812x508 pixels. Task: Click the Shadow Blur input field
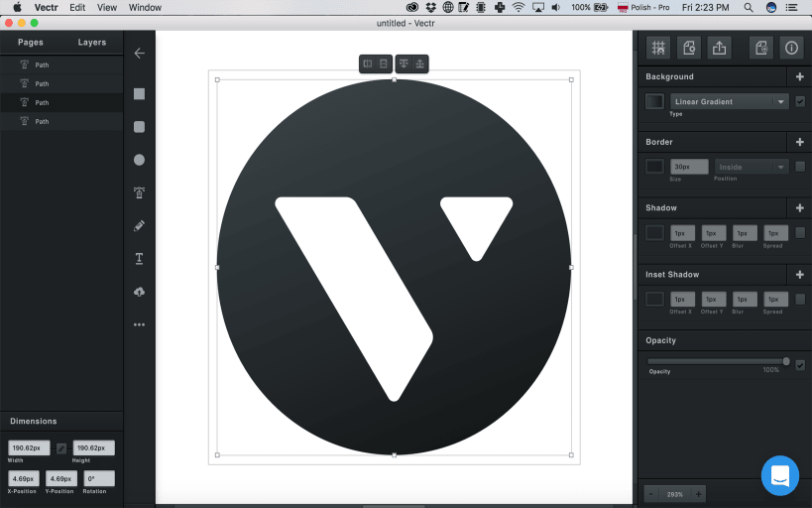pos(745,233)
